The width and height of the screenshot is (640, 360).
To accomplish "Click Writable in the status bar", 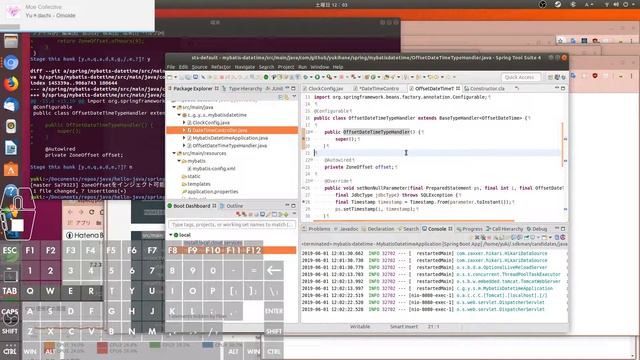I will point(360,327).
